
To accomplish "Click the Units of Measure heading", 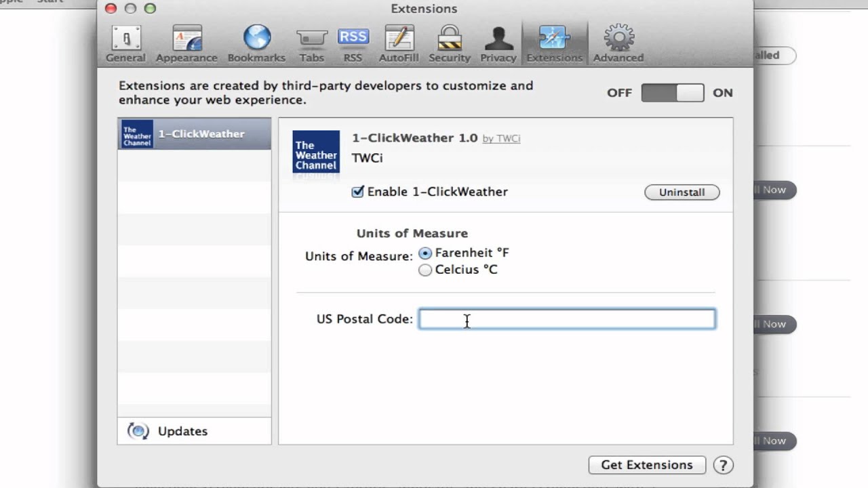I will coord(412,233).
